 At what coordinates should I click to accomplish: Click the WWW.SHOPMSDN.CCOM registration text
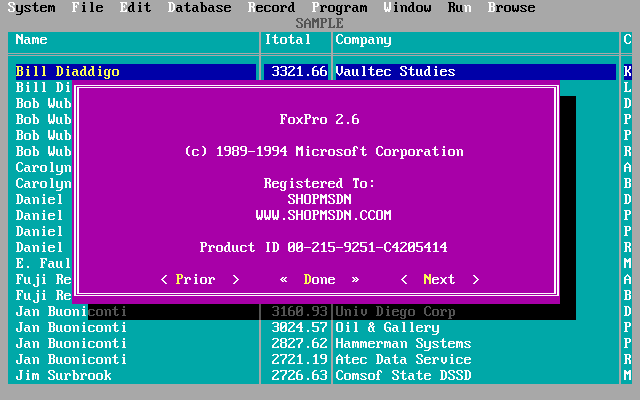click(324, 216)
